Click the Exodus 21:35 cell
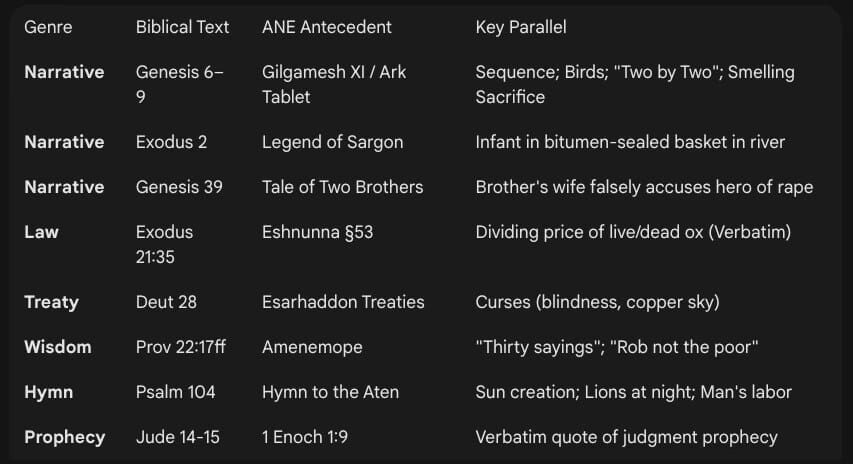 [x=164, y=244]
